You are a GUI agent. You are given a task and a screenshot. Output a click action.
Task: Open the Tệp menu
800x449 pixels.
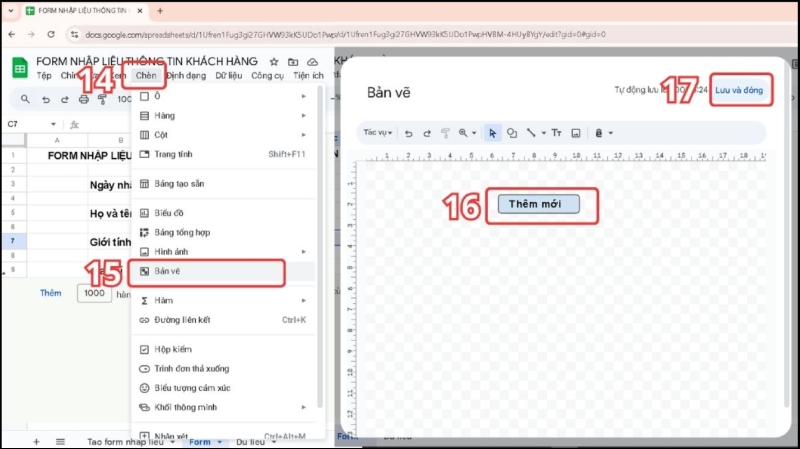point(44,76)
